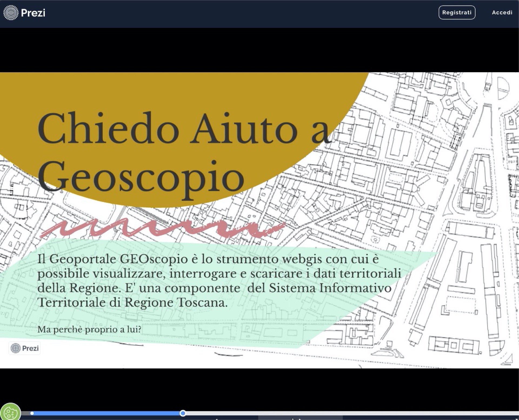The width and height of the screenshot is (519, 420).
Task: Click the text 'Ma perchè proprio a lui?'
Action: 89,329
